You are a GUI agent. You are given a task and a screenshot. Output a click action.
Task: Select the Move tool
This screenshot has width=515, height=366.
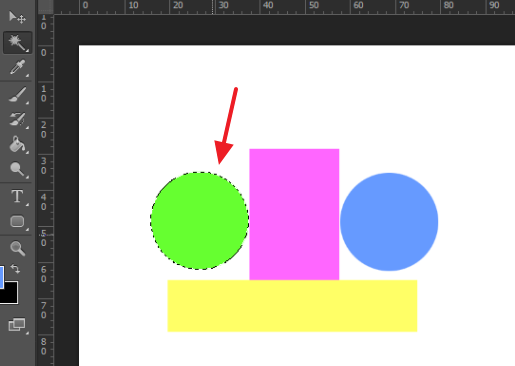coord(17,17)
